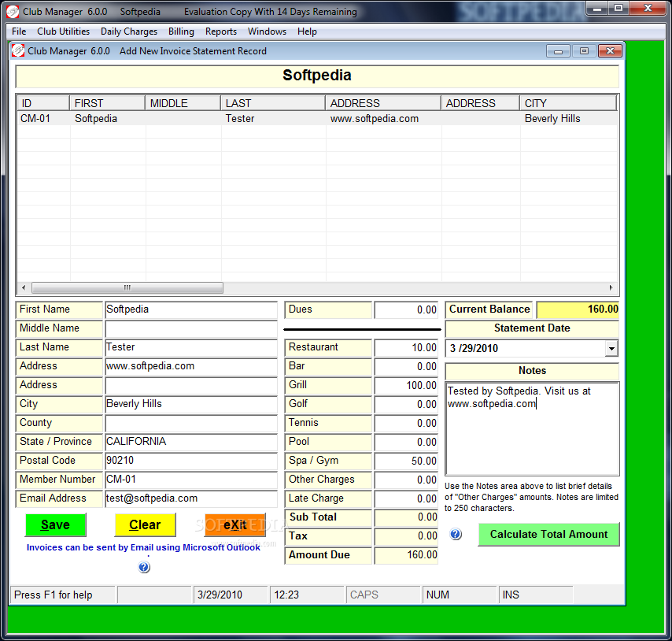Click the empty County field
Image resolution: width=672 pixels, height=641 pixels.
point(191,423)
